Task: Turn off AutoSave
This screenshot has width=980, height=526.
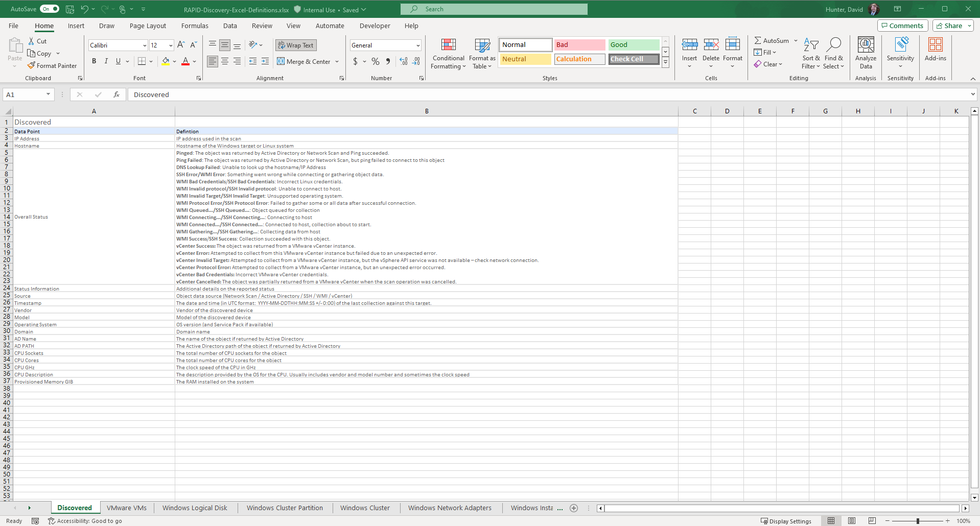Action: (x=49, y=9)
